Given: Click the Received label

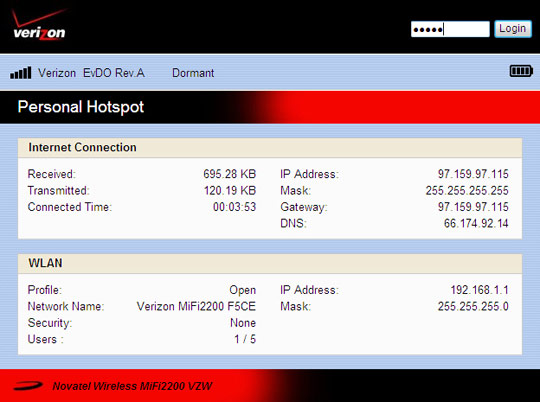Looking at the screenshot, I should [x=52, y=174].
